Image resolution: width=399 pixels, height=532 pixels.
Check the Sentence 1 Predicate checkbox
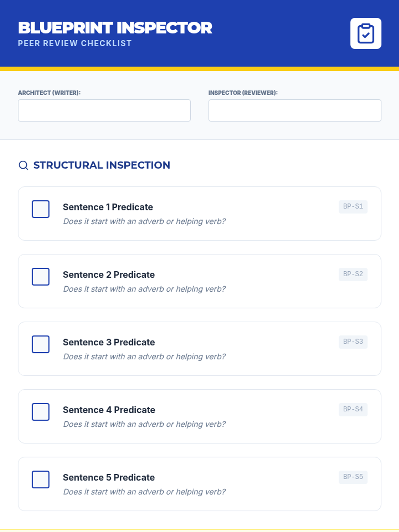click(x=41, y=209)
